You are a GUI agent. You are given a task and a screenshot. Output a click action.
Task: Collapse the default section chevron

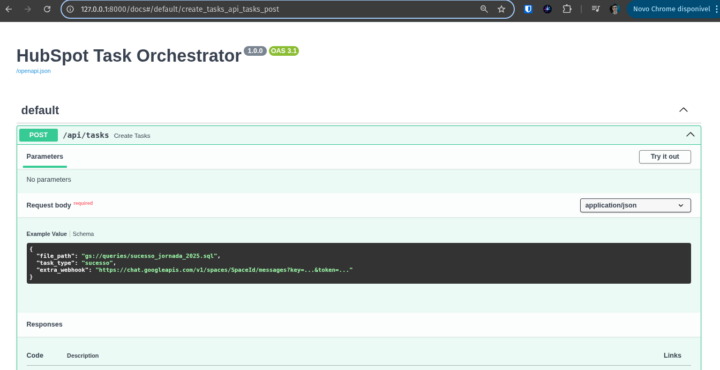[683, 110]
